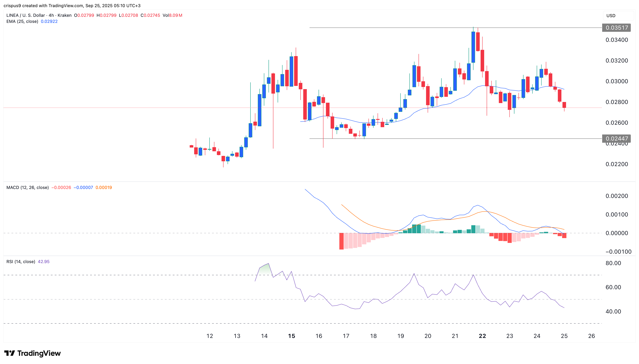Click date 22 on the time axis
The height and width of the screenshot is (364, 639).
[482, 336]
